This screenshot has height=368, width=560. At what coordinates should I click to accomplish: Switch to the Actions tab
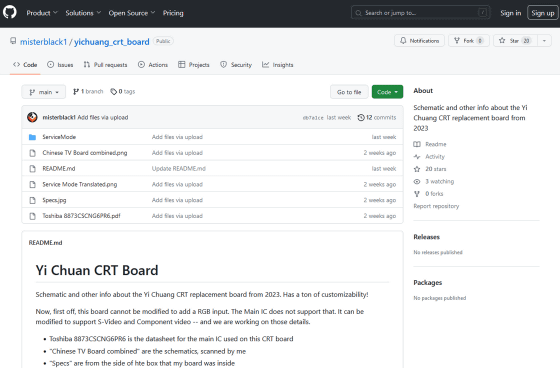pos(153,65)
